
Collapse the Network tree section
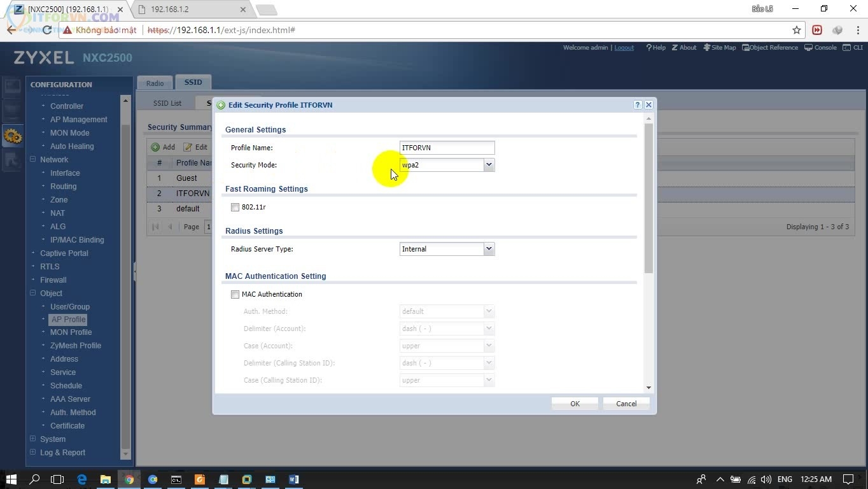pyautogui.click(x=33, y=160)
